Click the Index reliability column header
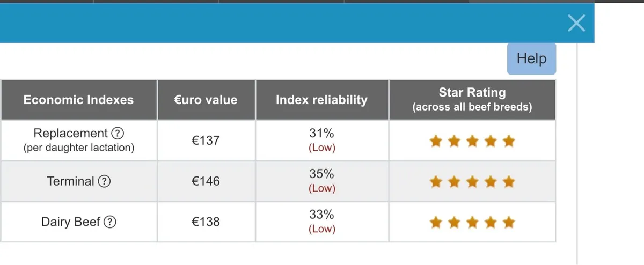Screen dimensions: 644x265 coord(321,100)
